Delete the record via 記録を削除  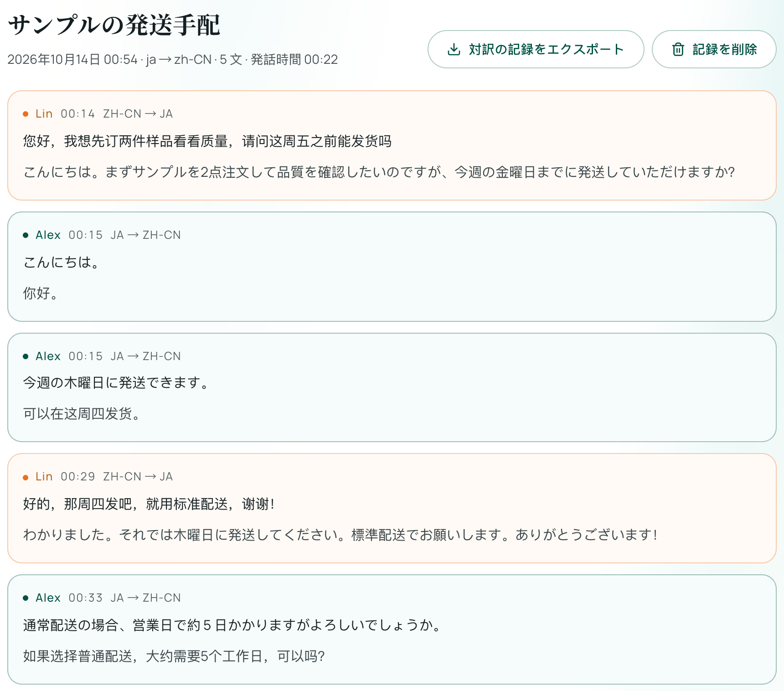click(x=714, y=49)
